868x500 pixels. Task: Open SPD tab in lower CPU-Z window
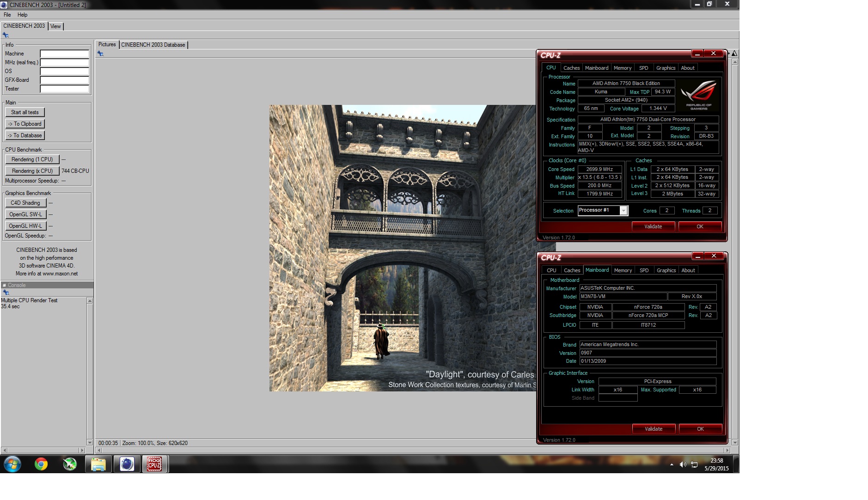point(644,270)
